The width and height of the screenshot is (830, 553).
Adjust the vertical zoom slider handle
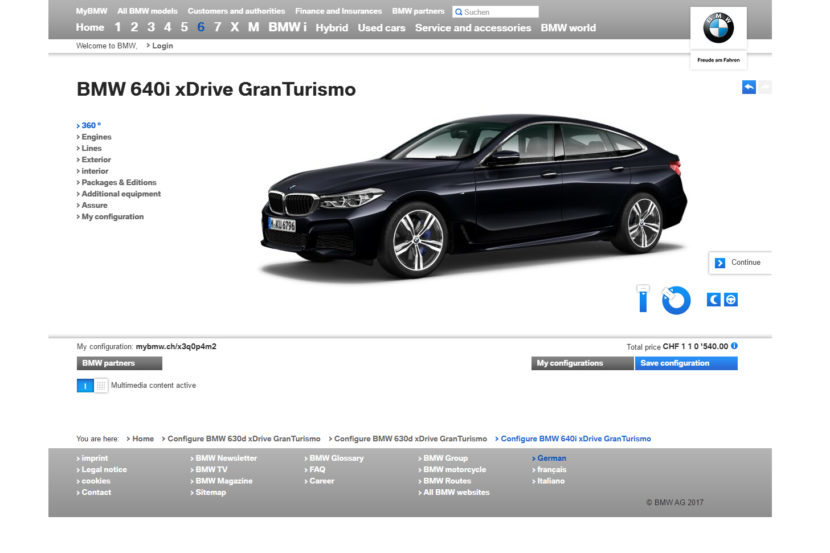pos(643,289)
